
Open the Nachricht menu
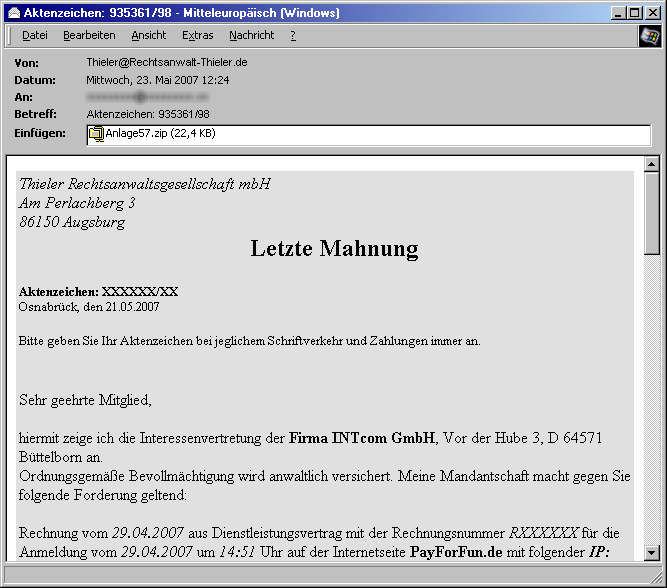point(251,35)
